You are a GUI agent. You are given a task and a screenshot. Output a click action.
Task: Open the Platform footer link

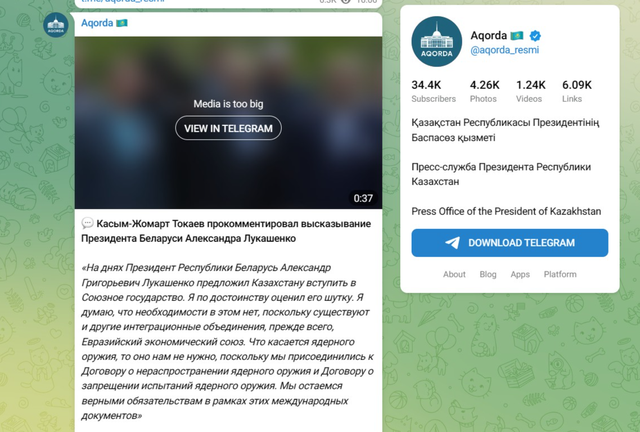click(x=560, y=274)
